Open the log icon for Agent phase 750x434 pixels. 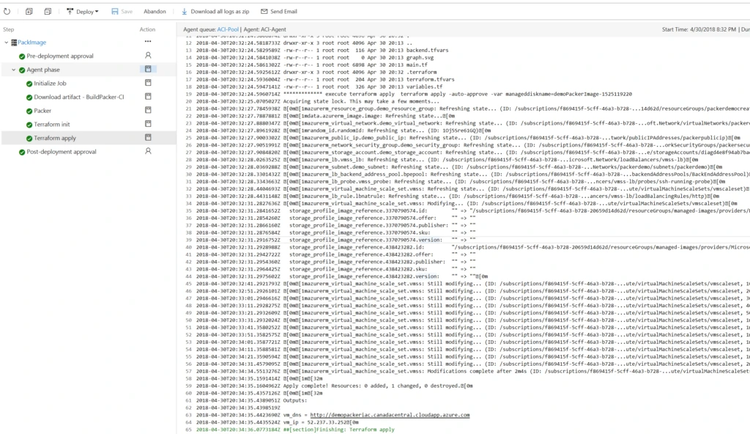[148, 69]
